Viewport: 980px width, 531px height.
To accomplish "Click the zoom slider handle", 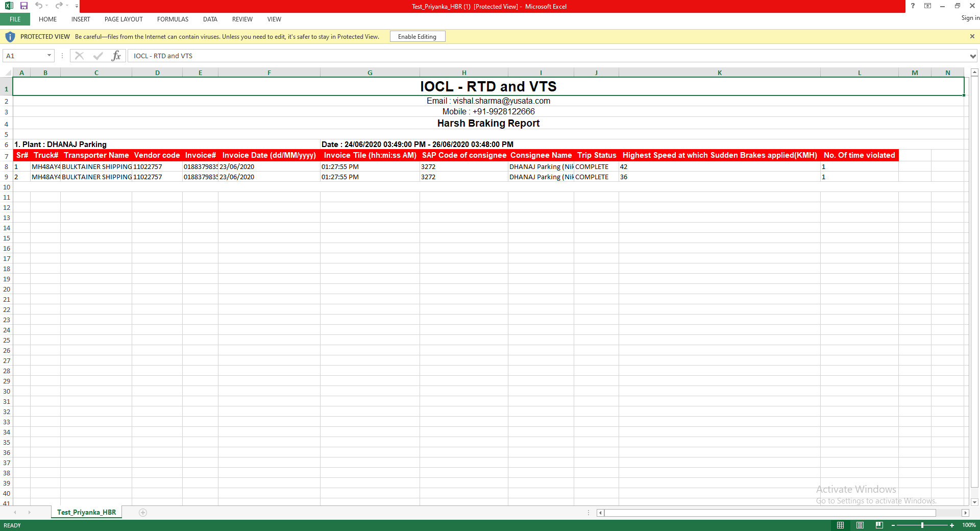I will (922, 525).
